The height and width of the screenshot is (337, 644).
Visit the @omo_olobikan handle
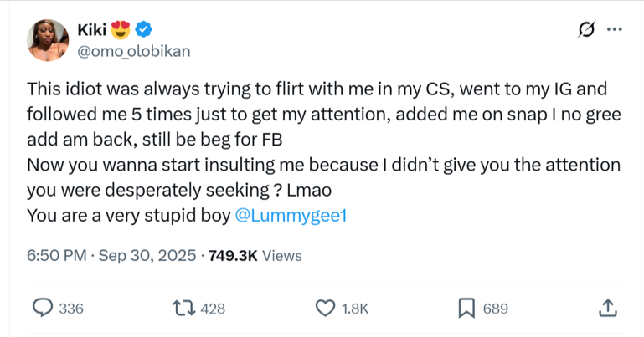click(x=133, y=51)
